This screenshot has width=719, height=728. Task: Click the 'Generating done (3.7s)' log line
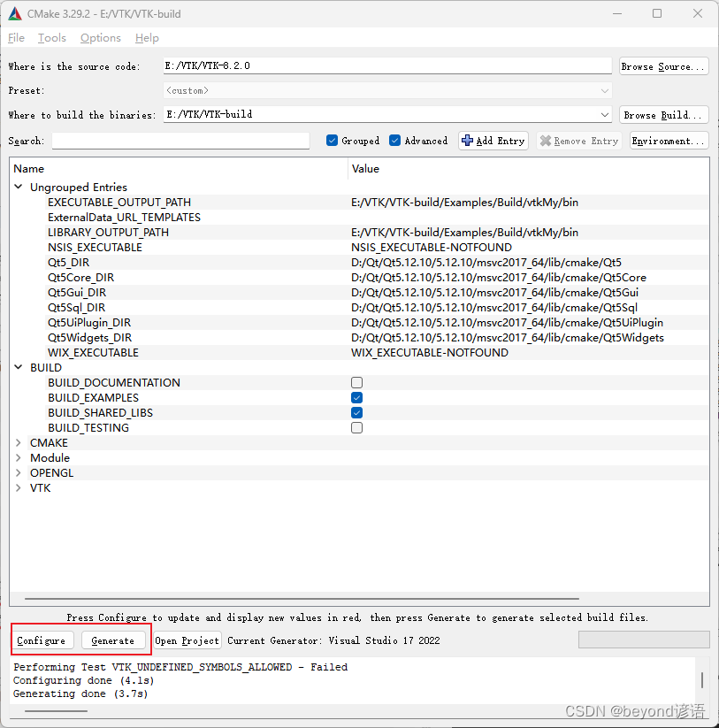click(x=80, y=694)
